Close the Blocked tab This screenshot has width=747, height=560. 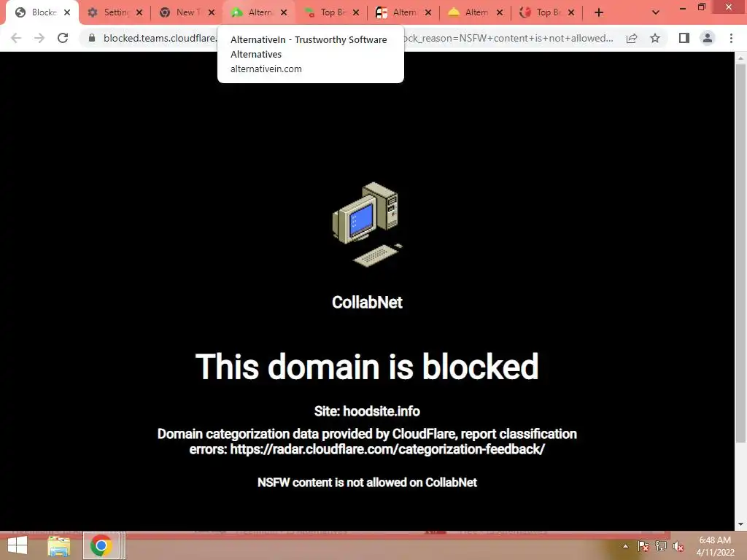point(67,12)
